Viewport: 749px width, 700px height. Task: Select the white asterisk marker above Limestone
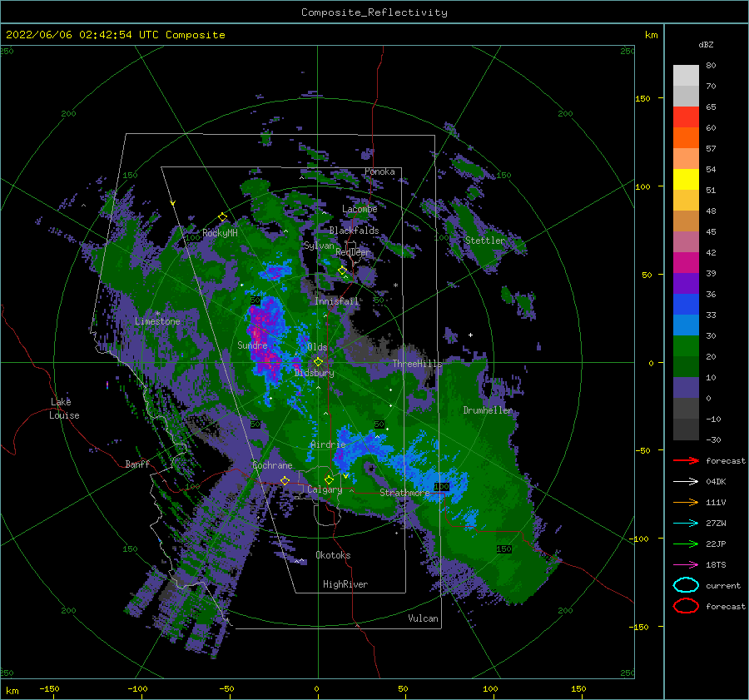[157, 314]
